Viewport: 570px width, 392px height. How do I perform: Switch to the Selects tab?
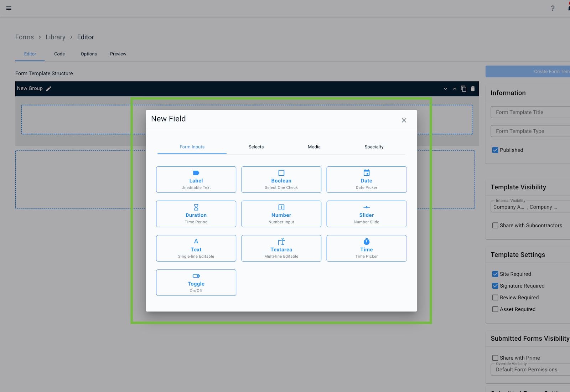coord(256,147)
